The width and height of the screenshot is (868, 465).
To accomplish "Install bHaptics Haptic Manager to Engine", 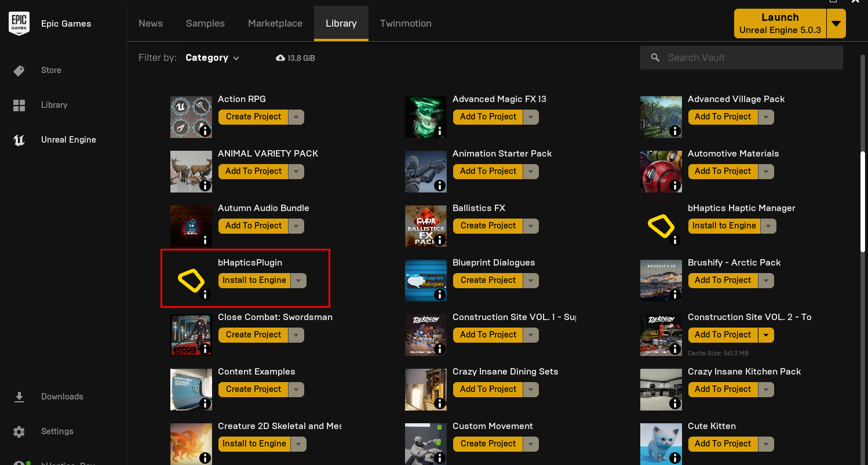I will 724,226.
